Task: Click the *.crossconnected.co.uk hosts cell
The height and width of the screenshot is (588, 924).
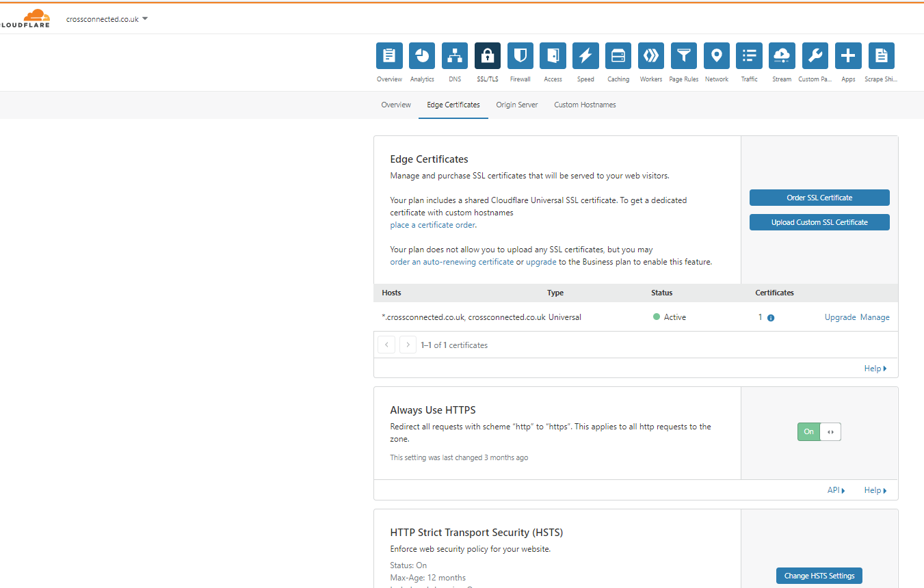Action: (464, 317)
